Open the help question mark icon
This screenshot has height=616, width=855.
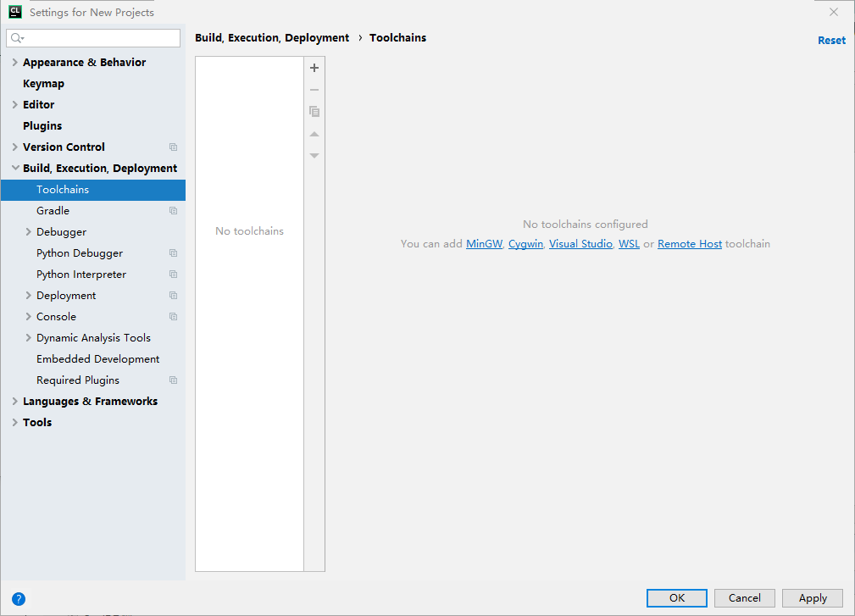(x=19, y=599)
